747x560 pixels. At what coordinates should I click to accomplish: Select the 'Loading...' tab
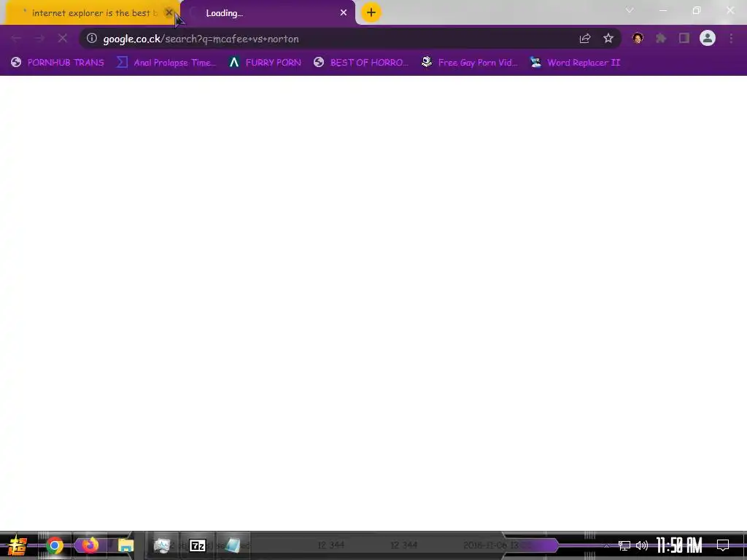tap(267, 13)
